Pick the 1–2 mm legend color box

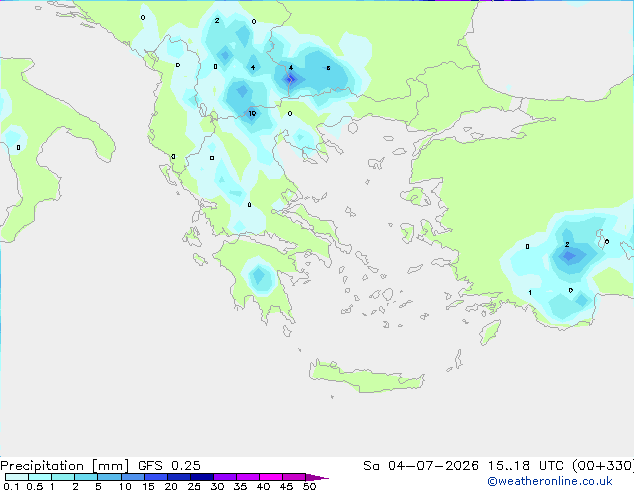tap(63, 477)
